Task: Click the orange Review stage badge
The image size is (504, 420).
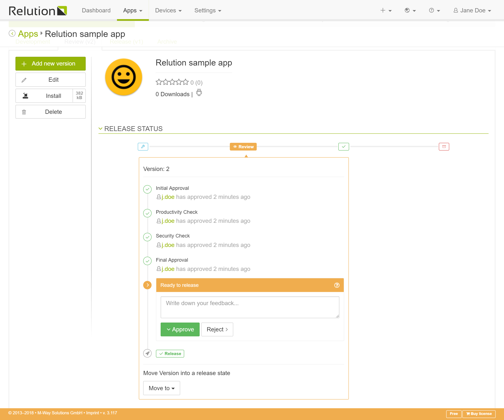Action: tap(243, 147)
